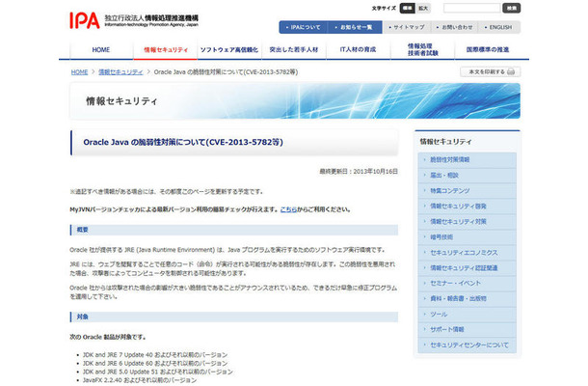
Task: Click the printer icon beside 本文を印刷する
Action: (x=511, y=71)
